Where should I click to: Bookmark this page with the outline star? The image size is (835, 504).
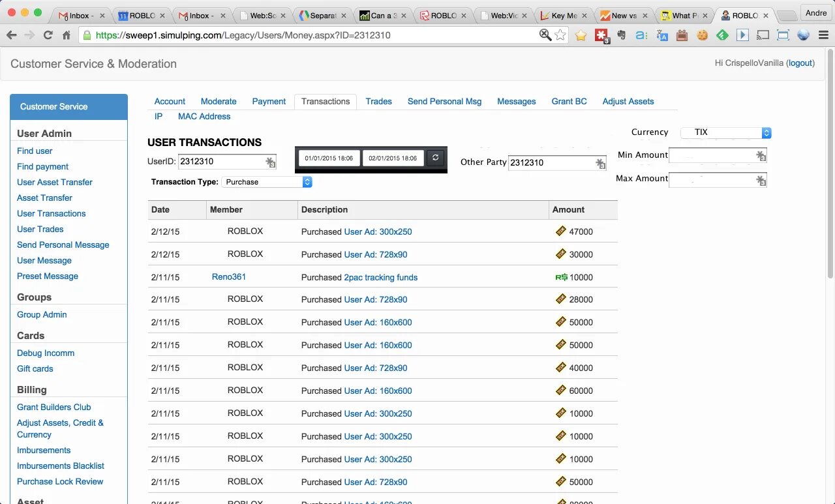(560, 35)
